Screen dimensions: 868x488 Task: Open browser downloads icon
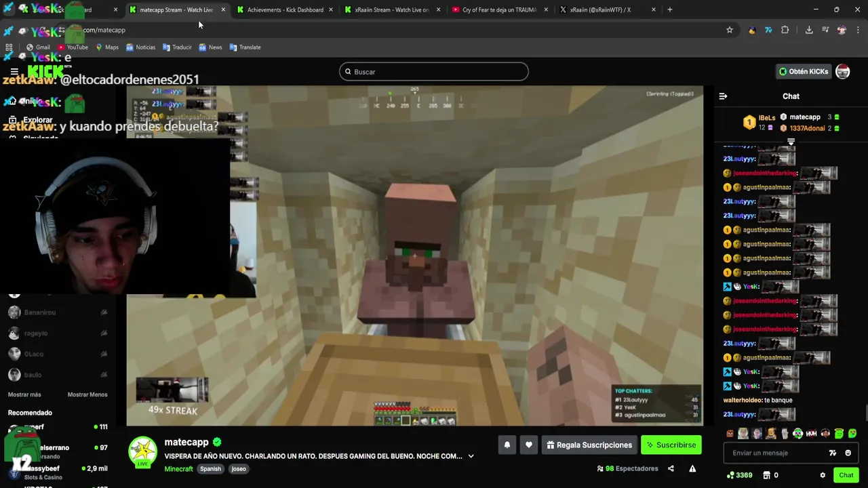[809, 30]
